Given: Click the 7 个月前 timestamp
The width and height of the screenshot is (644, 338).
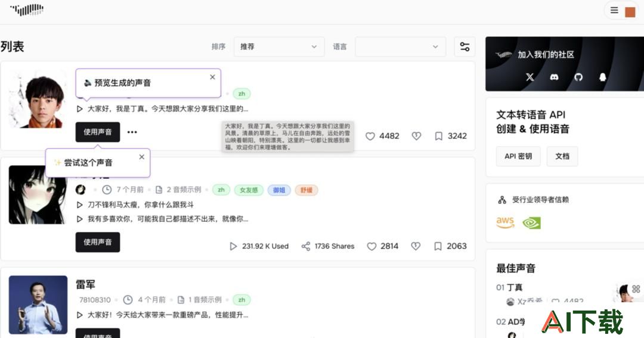Looking at the screenshot, I should 130,190.
